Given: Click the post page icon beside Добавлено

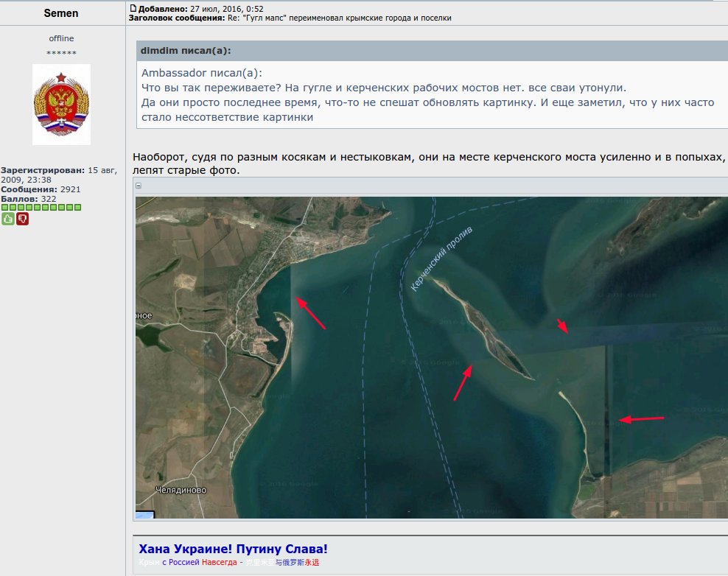Looking at the screenshot, I should tap(133, 8).
